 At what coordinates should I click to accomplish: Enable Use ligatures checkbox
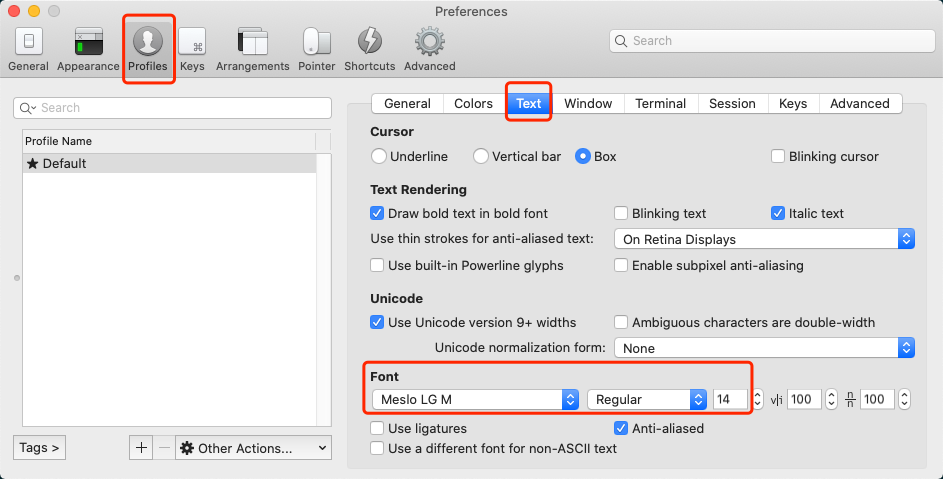(x=377, y=428)
